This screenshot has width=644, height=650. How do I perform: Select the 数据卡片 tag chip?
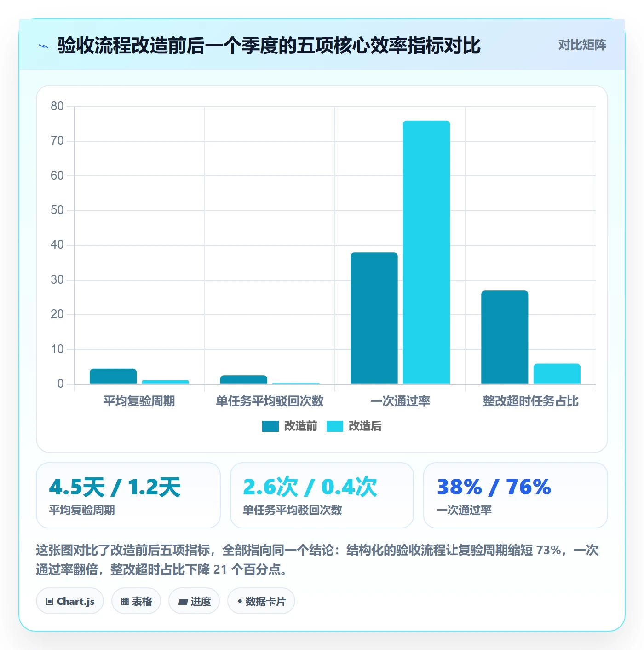(261, 601)
